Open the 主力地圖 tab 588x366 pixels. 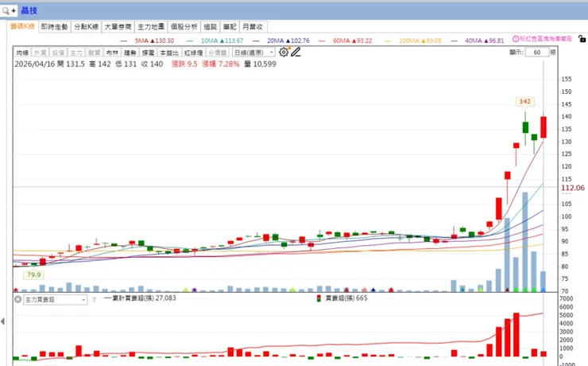coord(151,26)
